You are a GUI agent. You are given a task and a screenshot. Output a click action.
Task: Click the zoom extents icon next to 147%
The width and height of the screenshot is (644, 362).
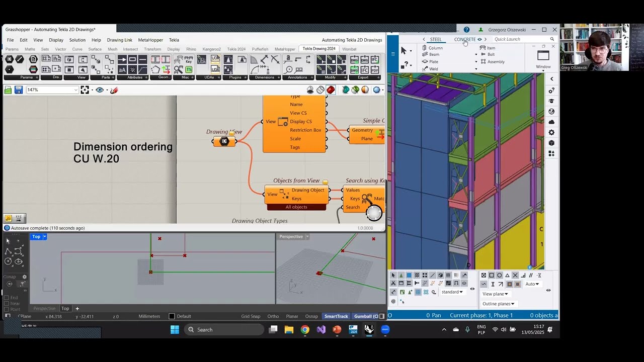click(x=85, y=90)
